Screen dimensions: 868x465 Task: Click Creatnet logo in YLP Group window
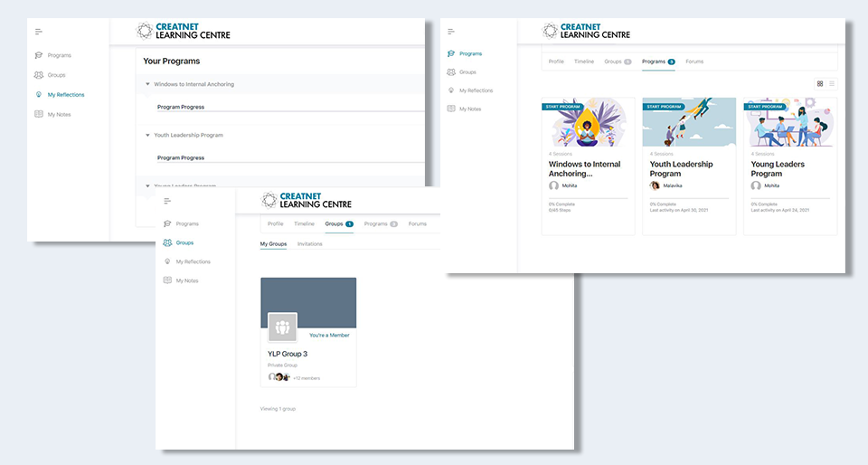pyautogui.click(x=307, y=201)
